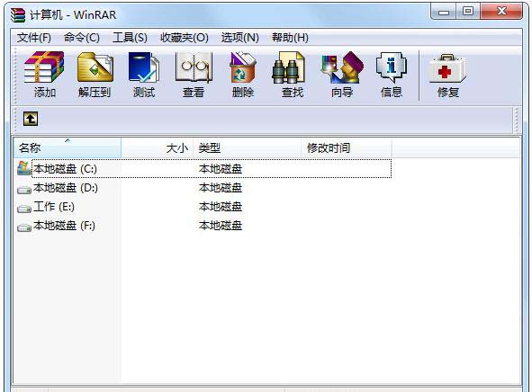
Task: Launch the 向导 (Wizard) icon
Action: pyautogui.click(x=342, y=67)
